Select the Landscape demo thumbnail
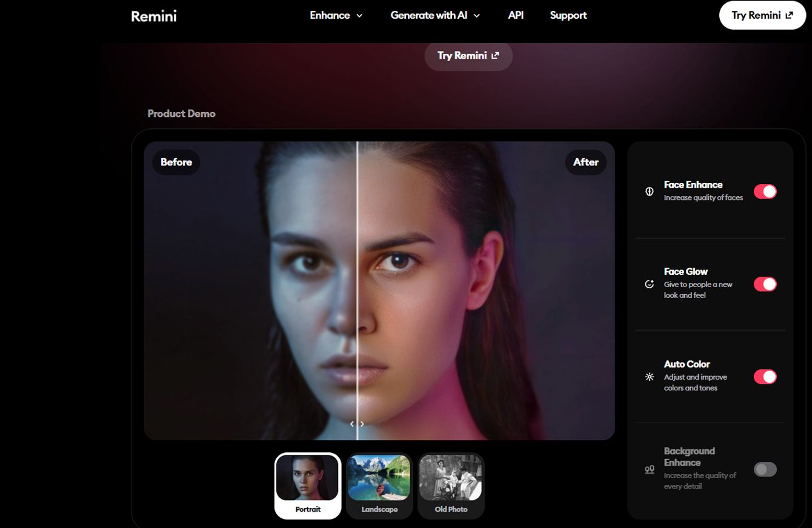This screenshot has height=528, width=812. [379, 486]
